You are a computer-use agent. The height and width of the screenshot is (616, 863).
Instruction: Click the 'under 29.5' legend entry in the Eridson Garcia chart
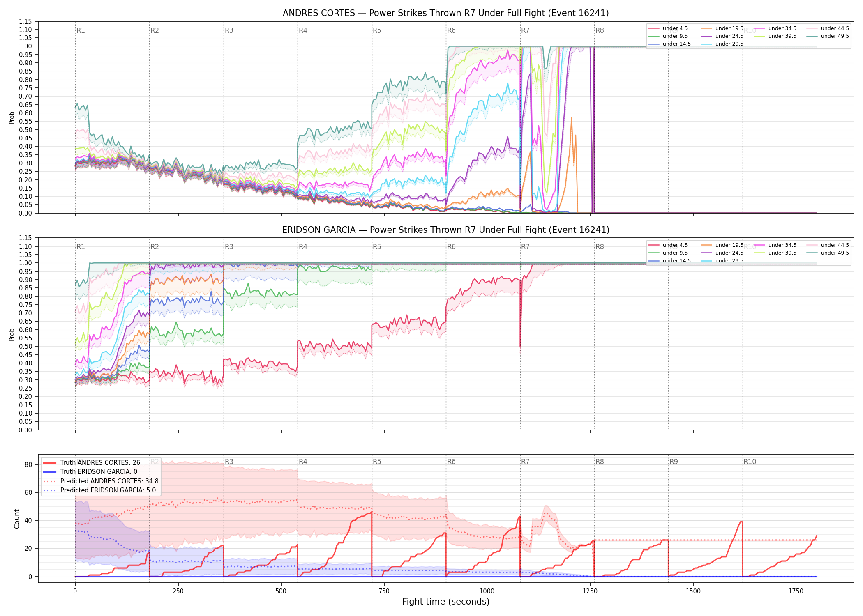[722, 261]
